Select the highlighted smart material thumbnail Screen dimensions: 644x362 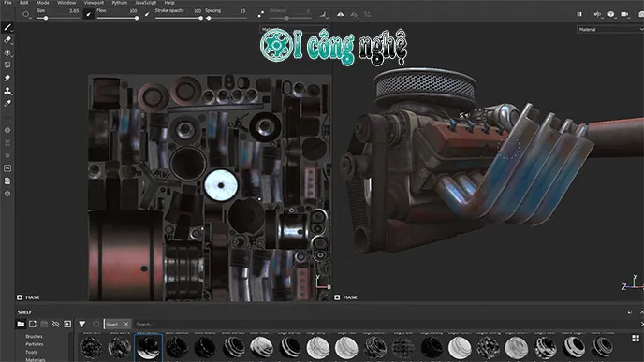click(148, 347)
